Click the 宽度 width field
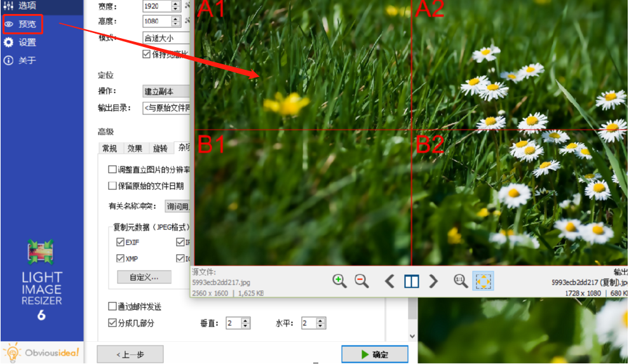 [157, 6]
